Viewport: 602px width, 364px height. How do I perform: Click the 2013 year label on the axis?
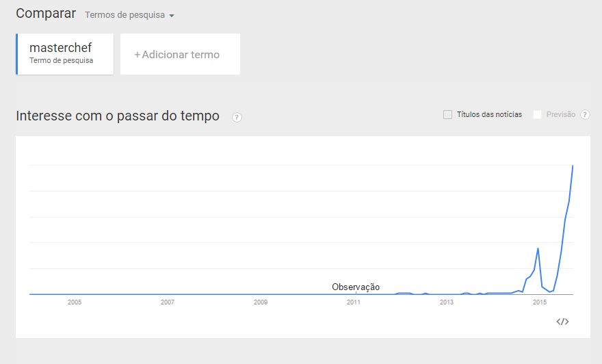447,302
